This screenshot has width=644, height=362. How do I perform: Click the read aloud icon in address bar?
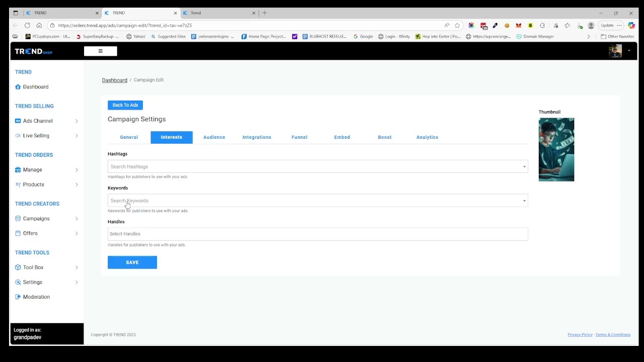pyautogui.click(x=447, y=25)
